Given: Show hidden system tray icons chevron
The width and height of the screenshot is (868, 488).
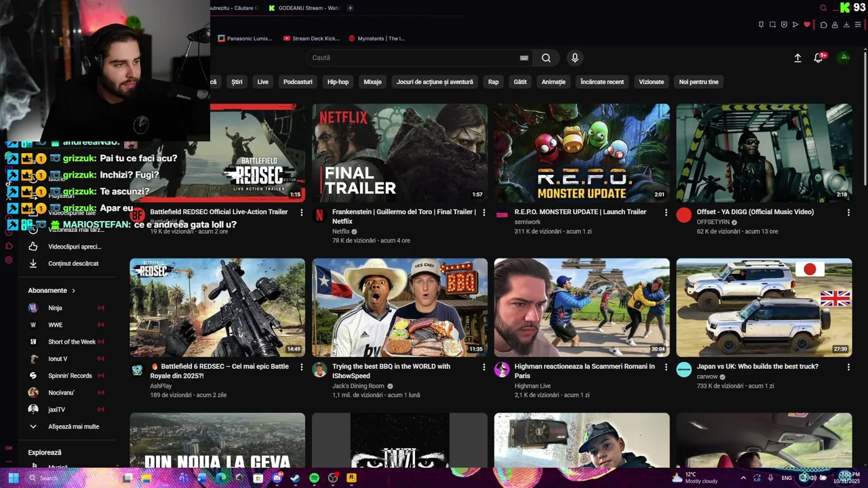Looking at the screenshot, I should click(x=743, y=478).
